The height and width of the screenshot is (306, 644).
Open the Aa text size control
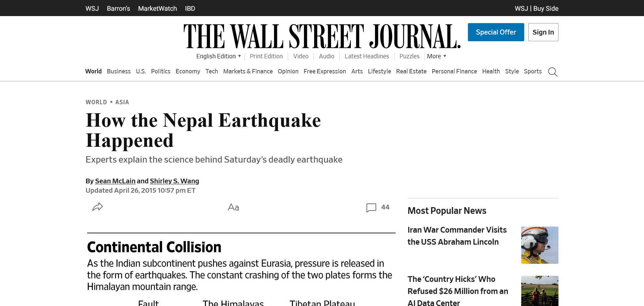[233, 207]
